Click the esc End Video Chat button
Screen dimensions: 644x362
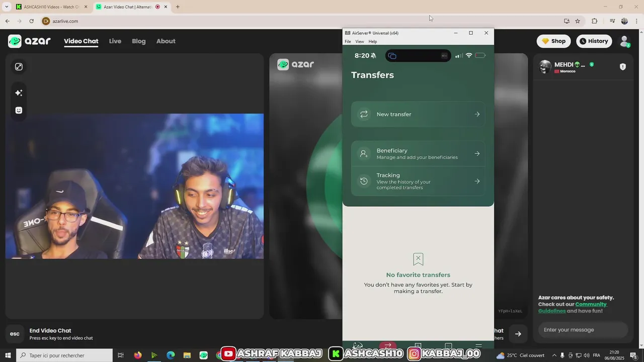pyautogui.click(x=15, y=334)
